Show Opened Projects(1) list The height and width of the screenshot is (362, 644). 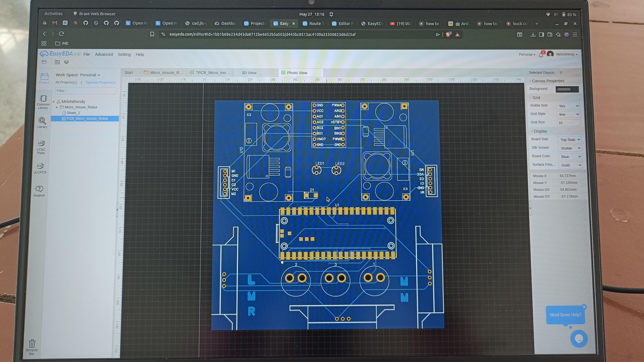(101, 83)
